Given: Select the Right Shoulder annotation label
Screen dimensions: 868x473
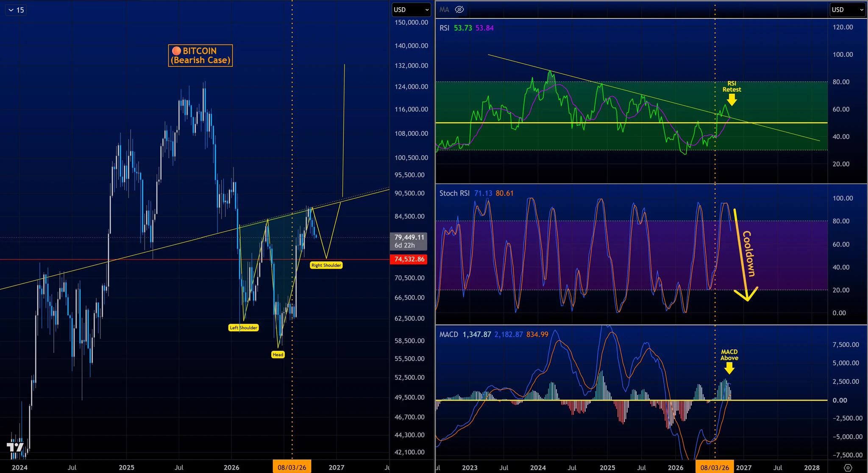Looking at the screenshot, I should coord(326,265).
